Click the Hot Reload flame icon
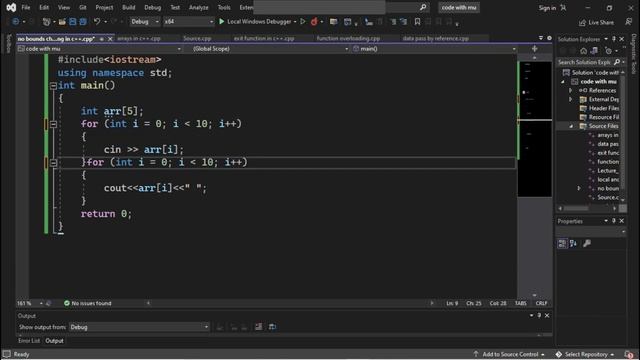This screenshot has width=640, height=360. click(314, 22)
